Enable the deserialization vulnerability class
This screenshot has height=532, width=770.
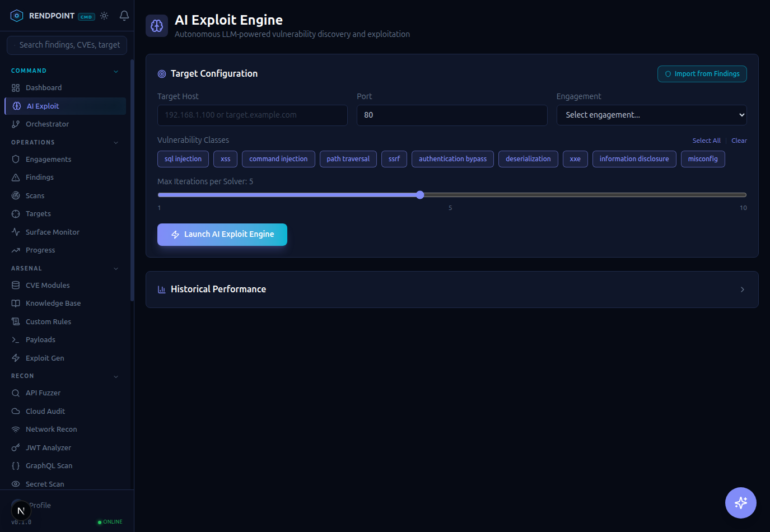[x=528, y=159]
